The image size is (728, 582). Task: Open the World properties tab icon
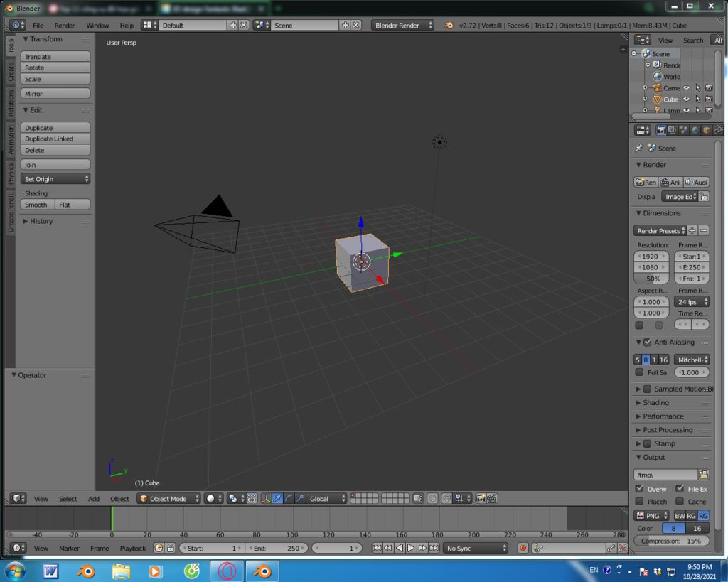coord(695,131)
